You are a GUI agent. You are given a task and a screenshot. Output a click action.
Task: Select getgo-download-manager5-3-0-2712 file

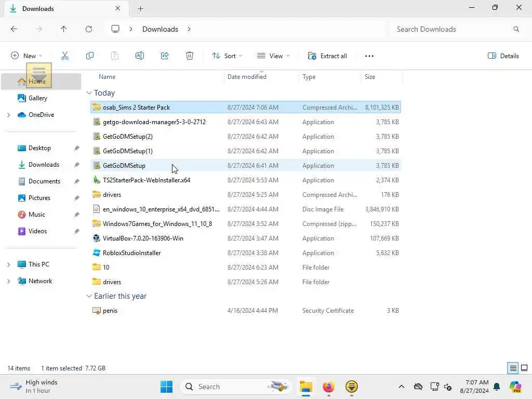pyautogui.click(x=246, y=122)
